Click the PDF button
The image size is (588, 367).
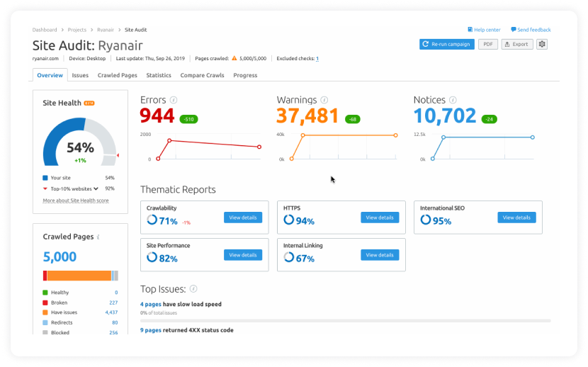tap(488, 44)
